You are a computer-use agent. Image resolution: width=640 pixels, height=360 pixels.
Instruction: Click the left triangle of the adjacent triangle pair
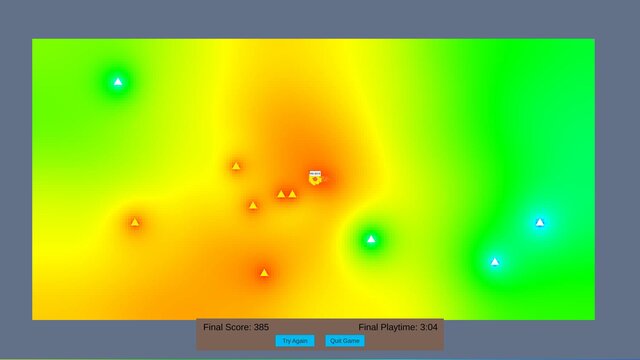281,194
